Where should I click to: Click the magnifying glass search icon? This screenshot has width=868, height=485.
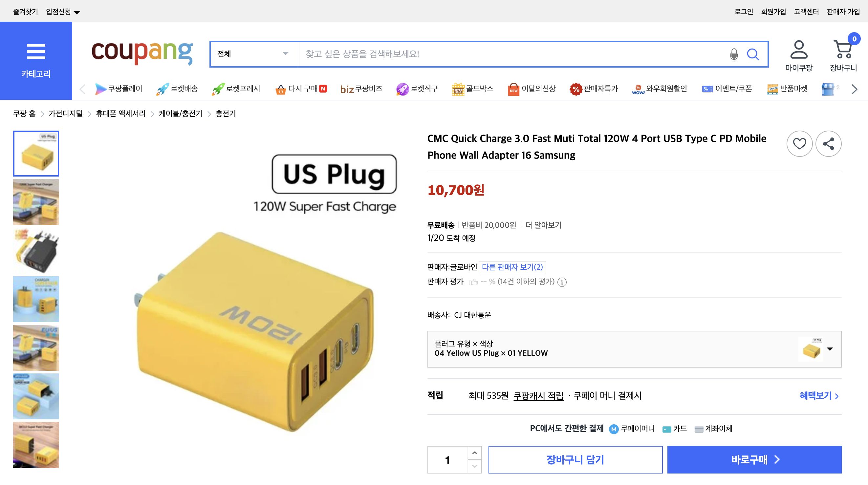tap(754, 54)
